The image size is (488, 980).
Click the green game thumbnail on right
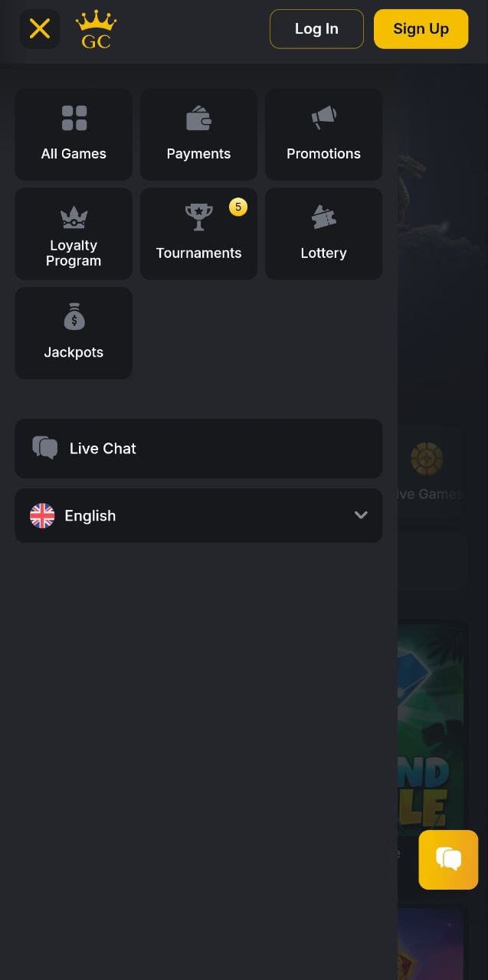point(432,727)
